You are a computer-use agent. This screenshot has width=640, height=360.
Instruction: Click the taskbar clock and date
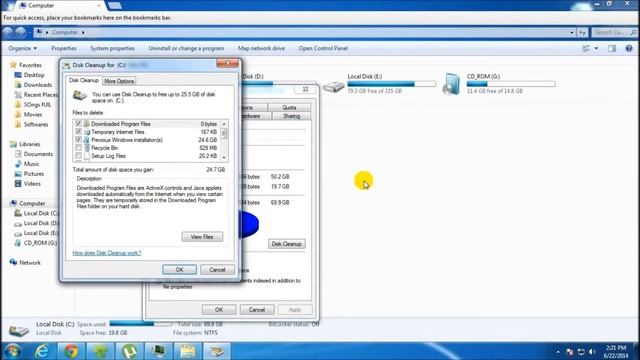coord(616,351)
